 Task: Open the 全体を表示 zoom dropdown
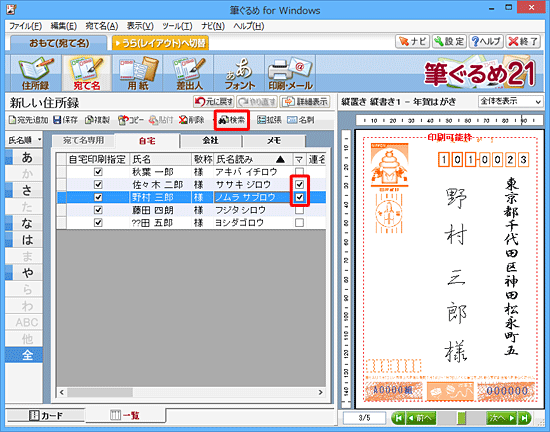tap(510, 101)
